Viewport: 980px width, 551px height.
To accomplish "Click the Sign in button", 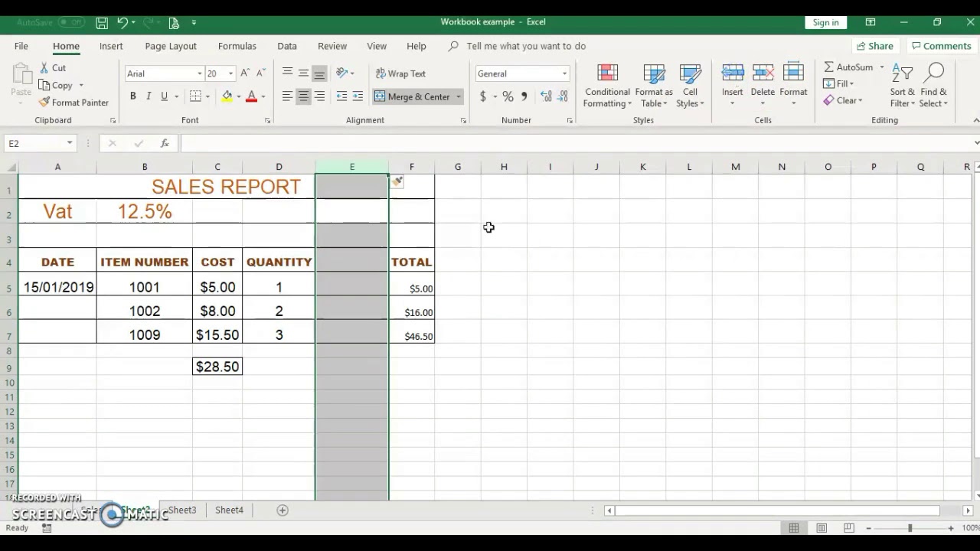I will (825, 22).
